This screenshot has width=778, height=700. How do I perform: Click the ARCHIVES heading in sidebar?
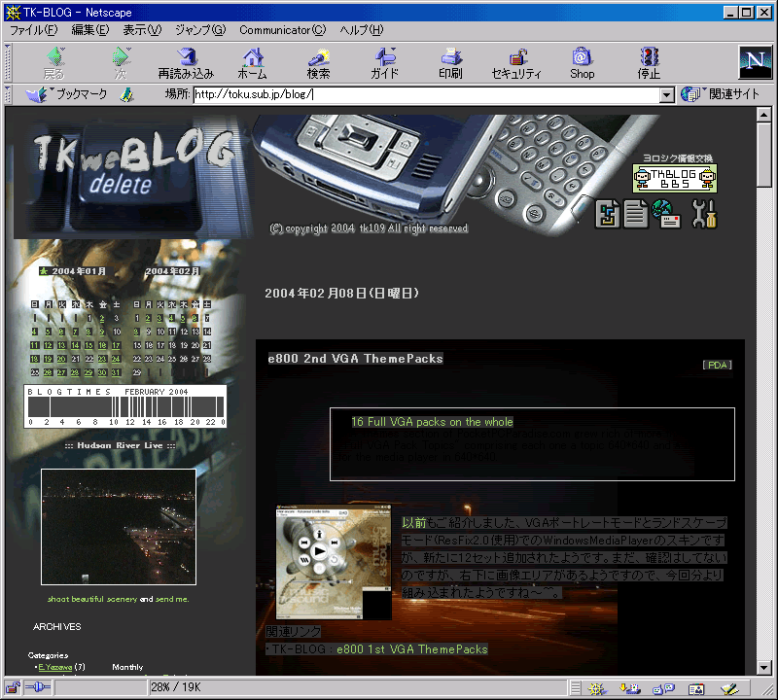pyautogui.click(x=57, y=627)
